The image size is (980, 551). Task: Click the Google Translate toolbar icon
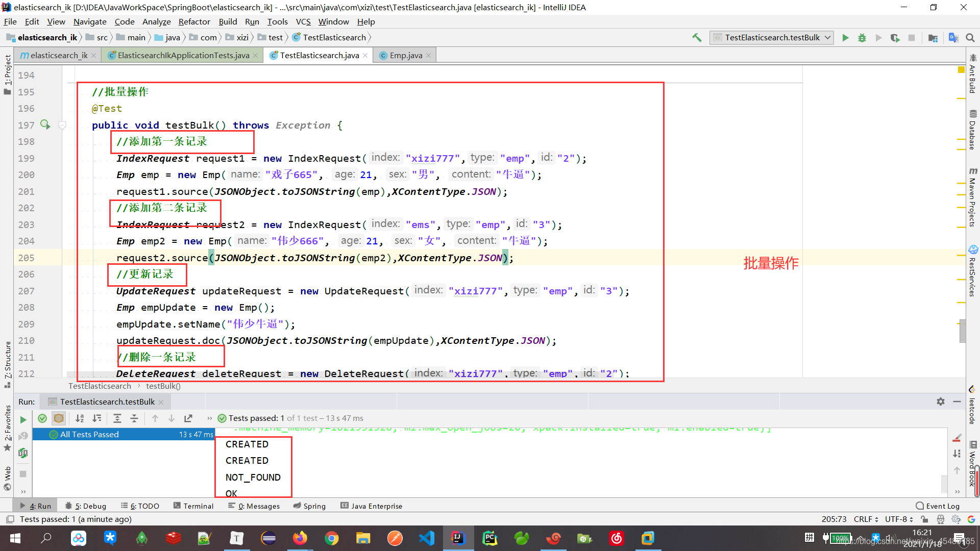[x=953, y=38]
